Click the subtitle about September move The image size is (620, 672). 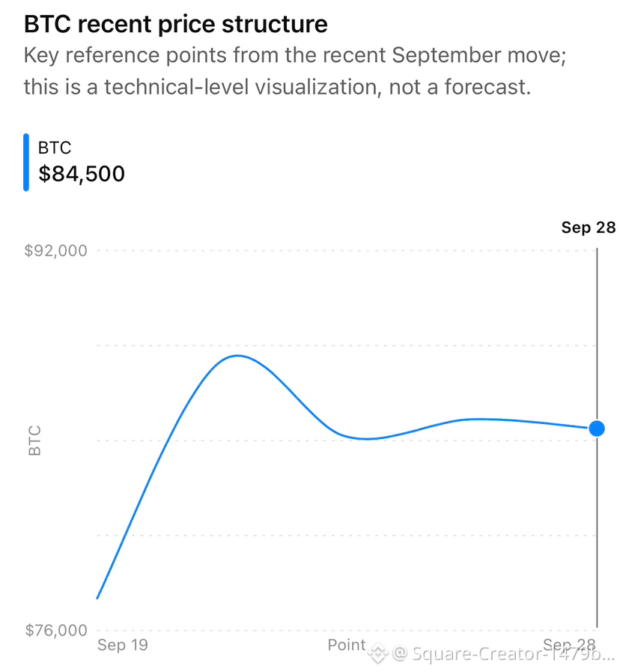click(295, 55)
